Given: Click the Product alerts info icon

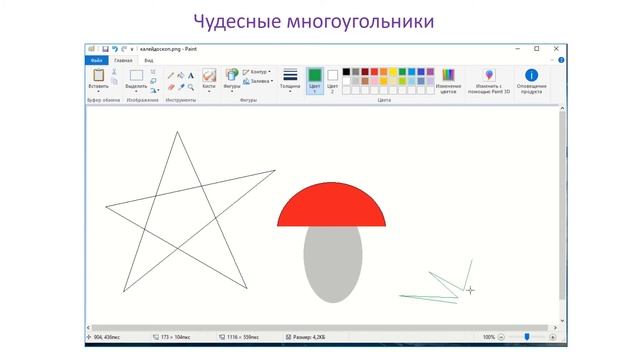Looking at the screenshot, I should pyautogui.click(x=531, y=75).
